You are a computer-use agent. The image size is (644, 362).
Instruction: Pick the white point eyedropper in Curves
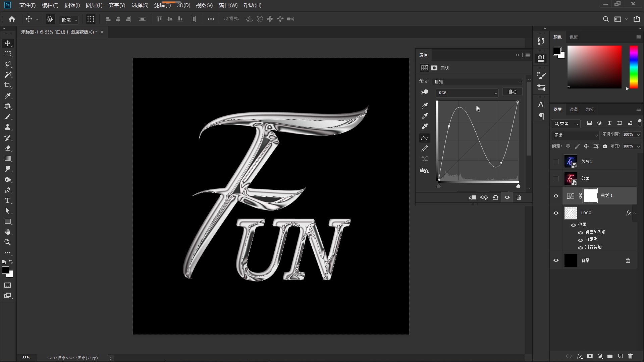click(425, 127)
